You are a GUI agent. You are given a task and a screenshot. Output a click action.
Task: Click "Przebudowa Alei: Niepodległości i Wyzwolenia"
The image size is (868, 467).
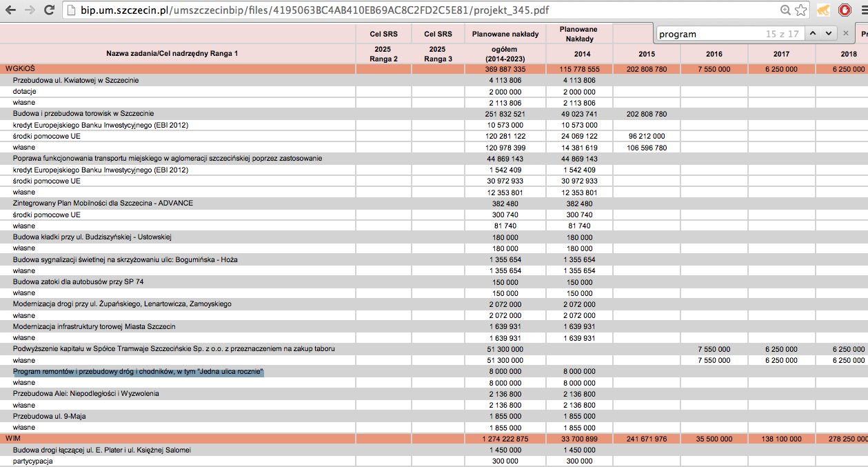coord(86,393)
